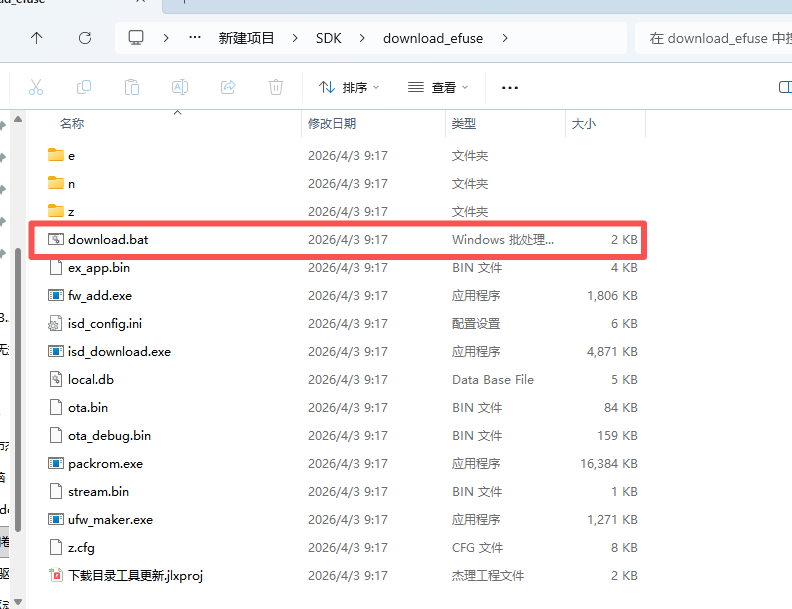This screenshot has width=792, height=609.
Task: Click the Up one level arrow
Action: 36,38
